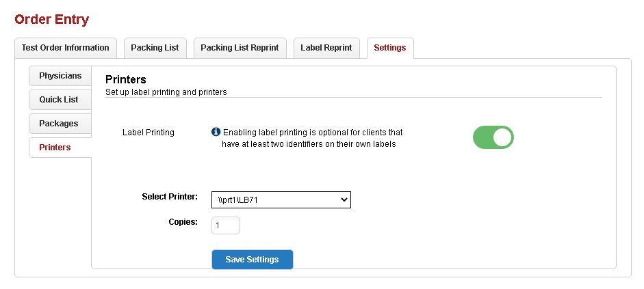
Task: Select the Printers side tab
Action: [55, 148]
